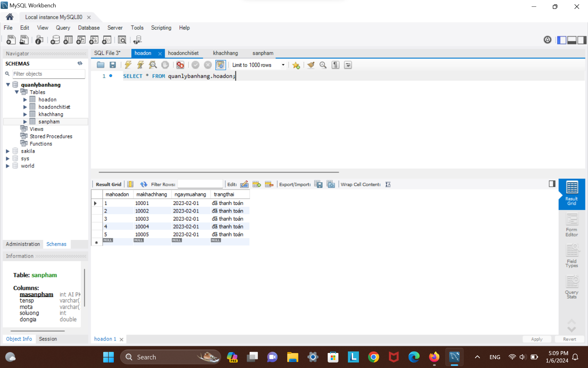Image resolution: width=588 pixels, height=368 pixels.
Task: Open the Scripting menu
Action: (161, 28)
